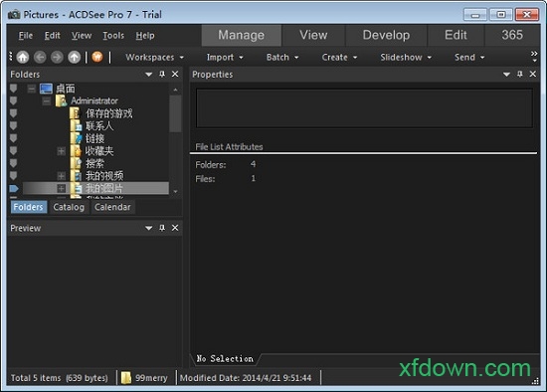This screenshot has width=547, height=392.
Task: Toggle Easy-Select marker beside 联系人 folder
Action: (x=13, y=125)
